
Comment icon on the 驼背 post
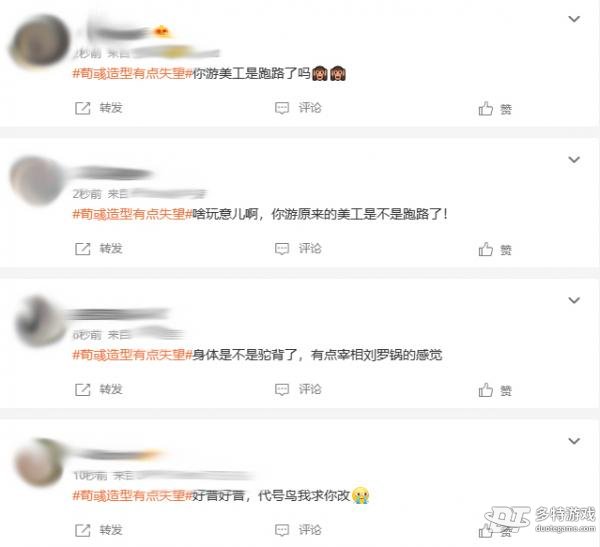[x=282, y=390]
